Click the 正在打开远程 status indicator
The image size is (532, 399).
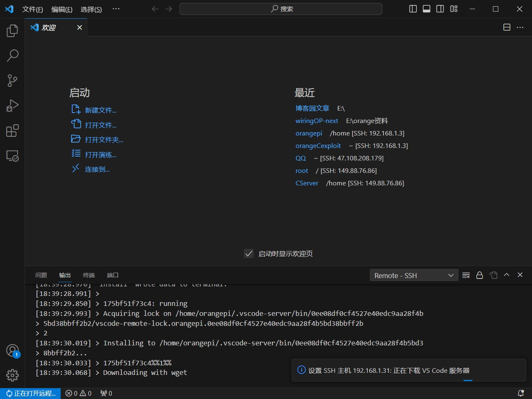pyautogui.click(x=31, y=393)
